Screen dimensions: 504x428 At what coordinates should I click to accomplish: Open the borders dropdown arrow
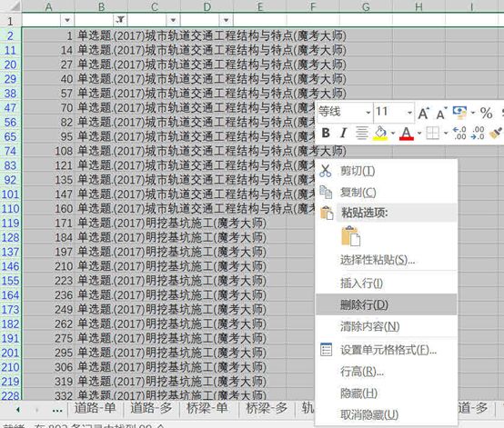(x=446, y=133)
